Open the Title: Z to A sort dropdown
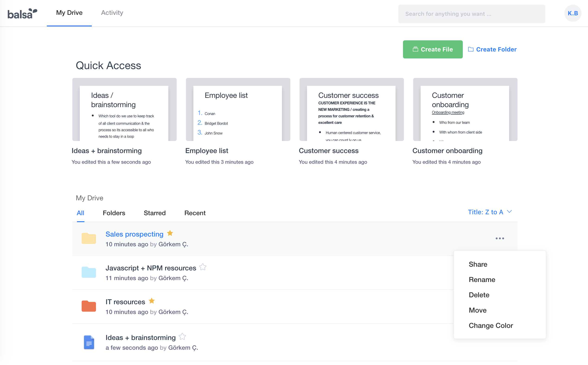The height and width of the screenshot is (365, 588). 490,212
